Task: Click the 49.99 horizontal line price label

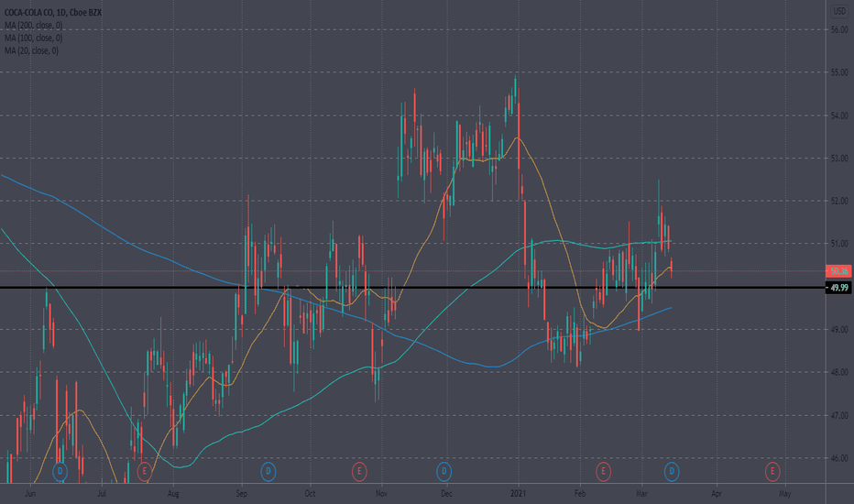Action: coord(838,287)
